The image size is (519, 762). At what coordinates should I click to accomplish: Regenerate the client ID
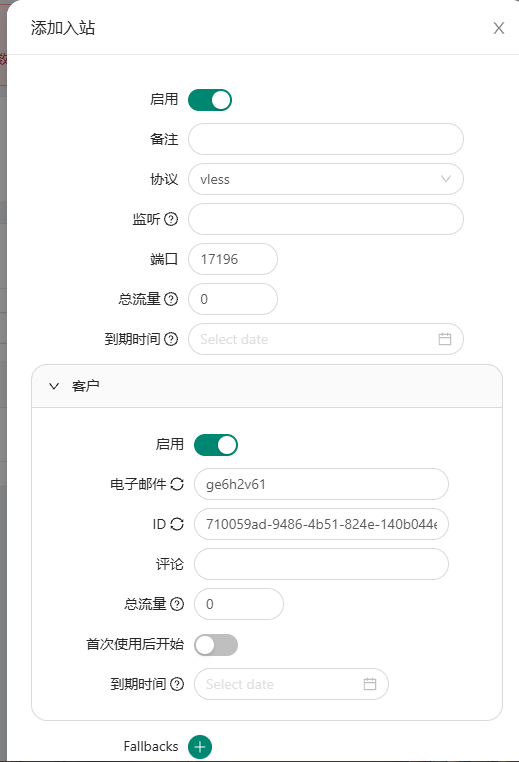177,524
